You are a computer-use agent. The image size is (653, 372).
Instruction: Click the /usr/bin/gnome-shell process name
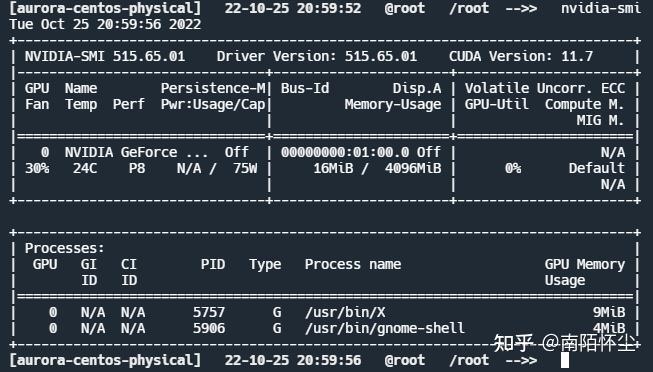(x=384, y=328)
